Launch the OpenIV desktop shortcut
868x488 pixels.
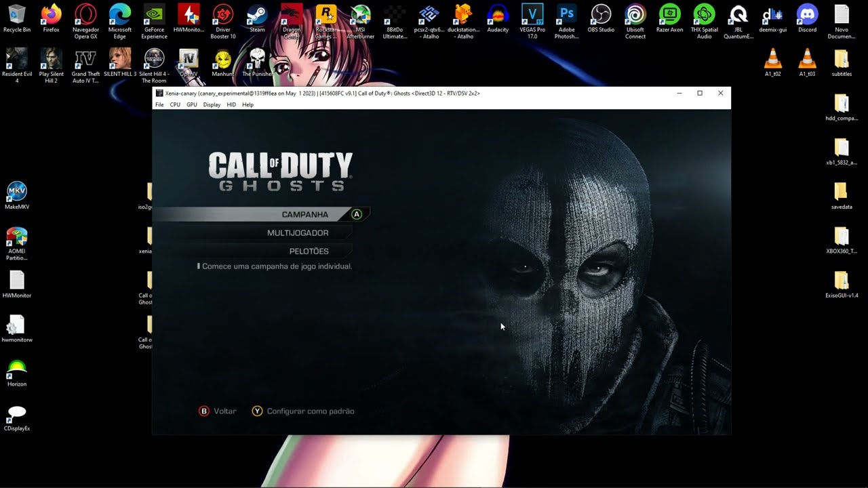coord(189,62)
